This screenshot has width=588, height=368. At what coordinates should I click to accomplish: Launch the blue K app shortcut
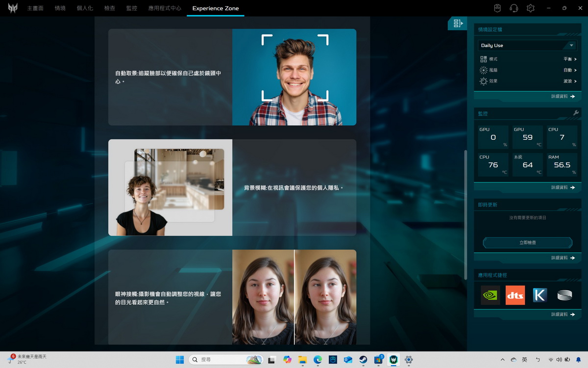click(539, 295)
